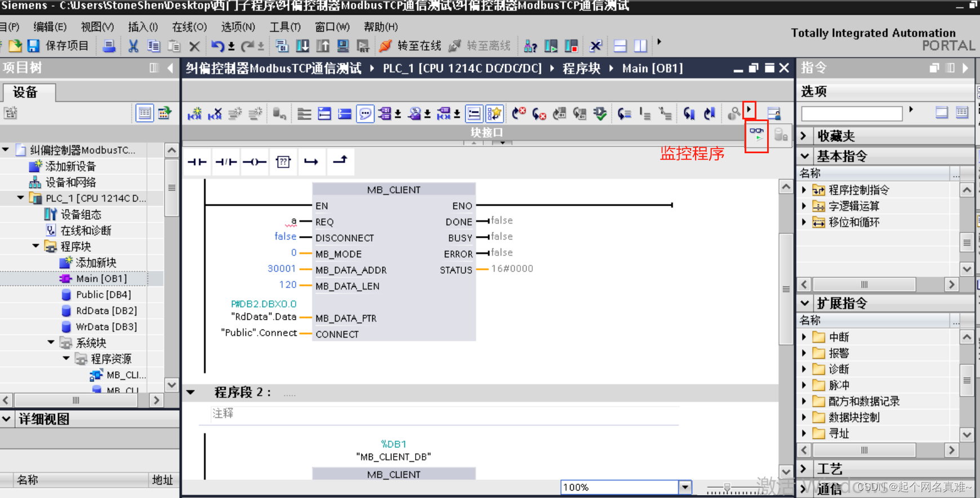
Task: Collapse the Details view (详细视图) panel
Action: point(6,419)
